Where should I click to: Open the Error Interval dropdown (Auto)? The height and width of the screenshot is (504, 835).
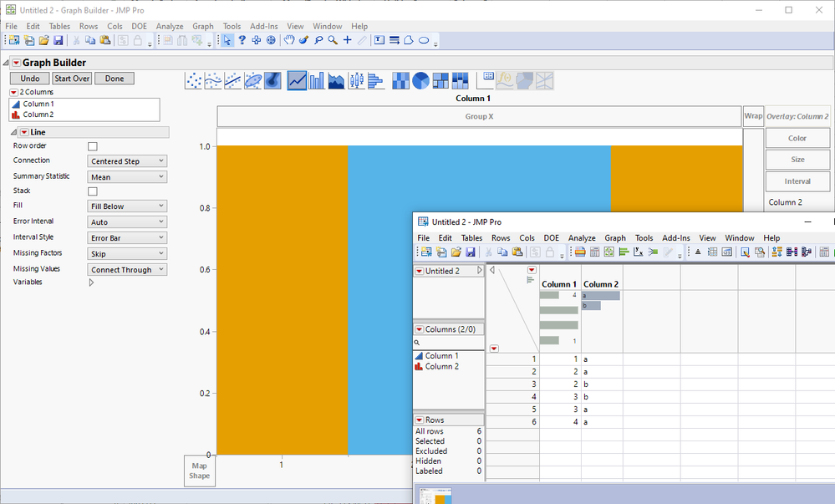pos(127,222)
